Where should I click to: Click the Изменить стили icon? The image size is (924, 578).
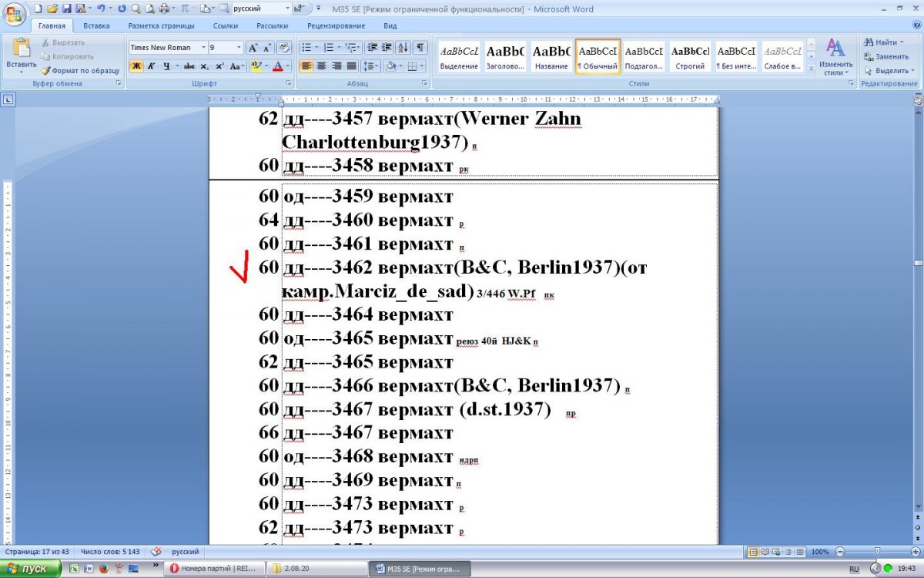pos(835,49)
